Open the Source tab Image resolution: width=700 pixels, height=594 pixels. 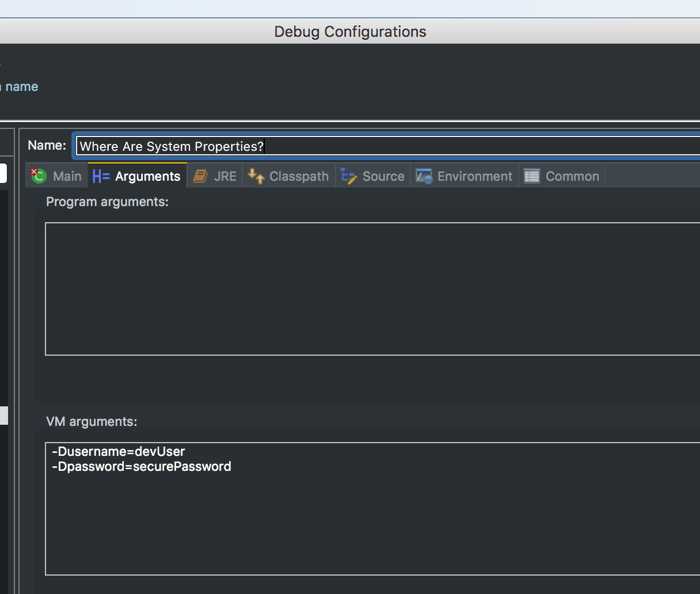pos(383,176)
